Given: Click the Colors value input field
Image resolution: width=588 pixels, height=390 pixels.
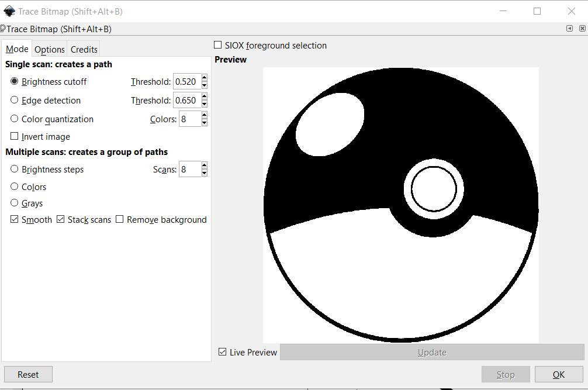Looking at the screenshot, I should click(190, 119).
